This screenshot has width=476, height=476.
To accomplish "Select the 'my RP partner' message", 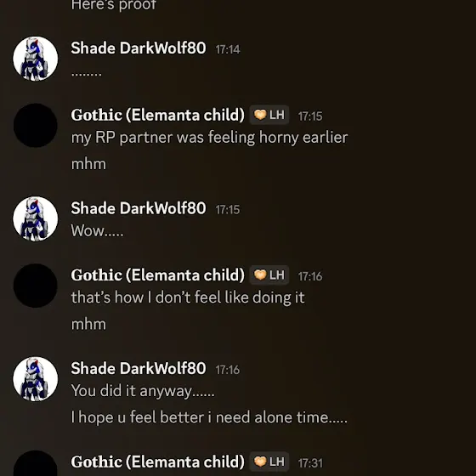I will pyautogui.click(x=209, y=138).
